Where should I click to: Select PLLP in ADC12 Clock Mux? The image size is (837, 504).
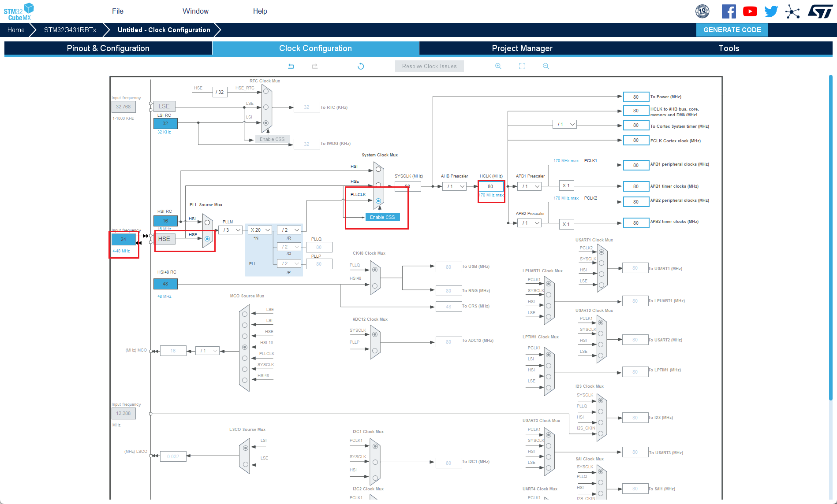pos(375,351)
